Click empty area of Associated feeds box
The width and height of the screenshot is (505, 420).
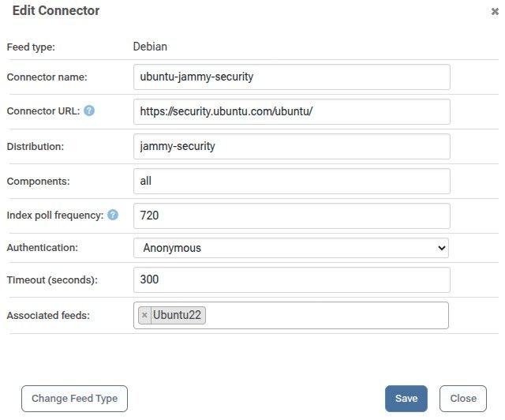click(325, 315)
